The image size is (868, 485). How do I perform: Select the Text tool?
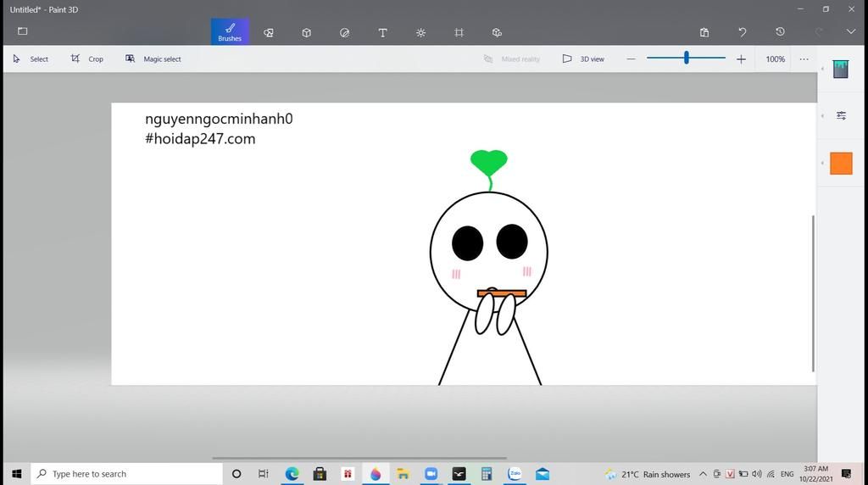point(382,33)
